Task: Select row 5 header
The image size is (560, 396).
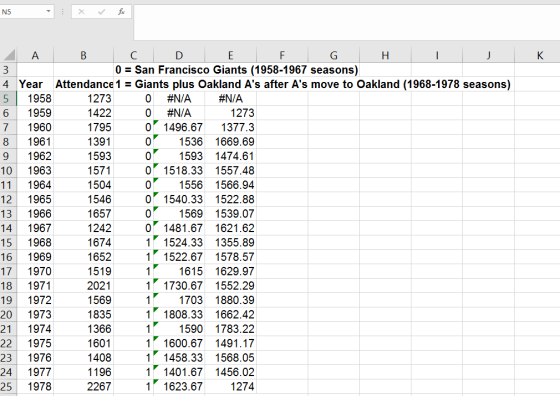Action: tap(8, 99)
